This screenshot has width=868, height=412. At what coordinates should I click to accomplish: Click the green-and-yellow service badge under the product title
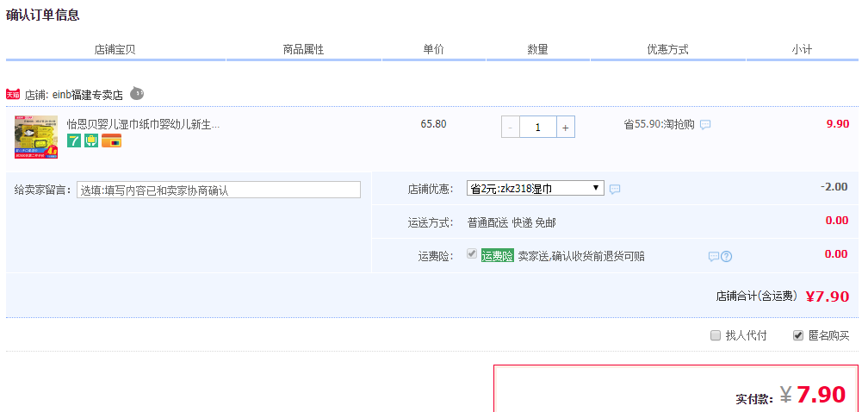91,140
